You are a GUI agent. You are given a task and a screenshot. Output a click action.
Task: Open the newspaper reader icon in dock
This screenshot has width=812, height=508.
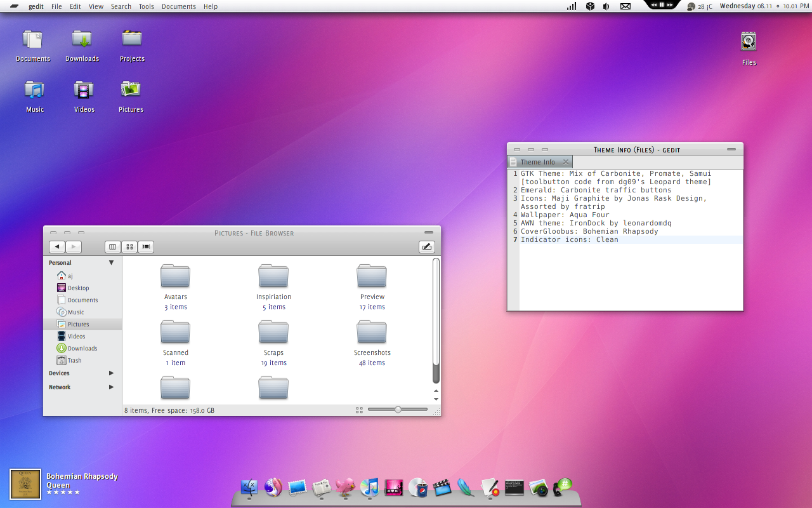(322, 487)
